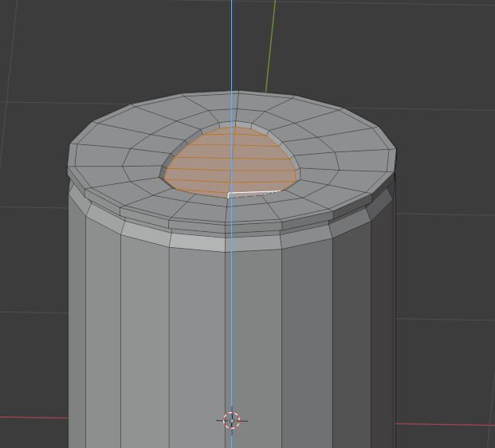Click the 3D cursor crosshair circle
The image size is (495, 448).
232,421
